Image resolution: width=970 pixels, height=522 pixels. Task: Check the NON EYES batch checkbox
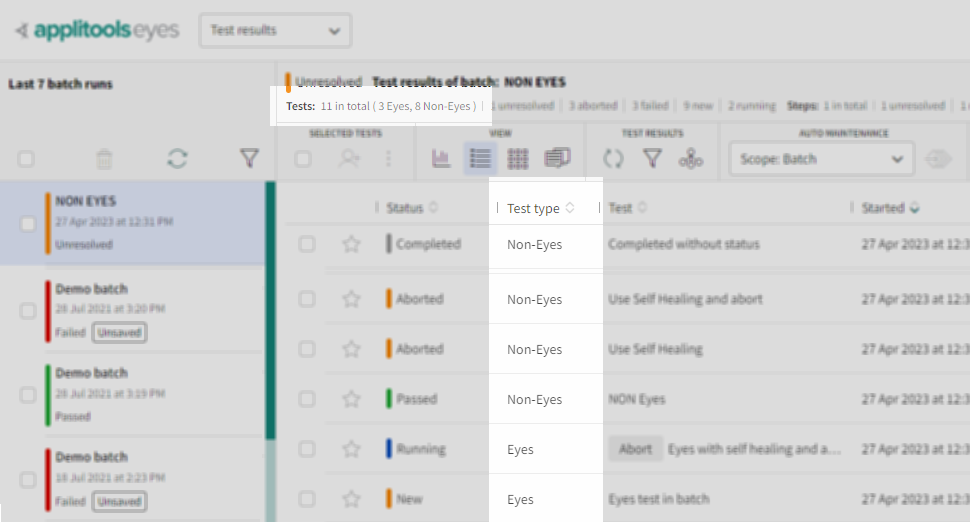click(28, 223)
